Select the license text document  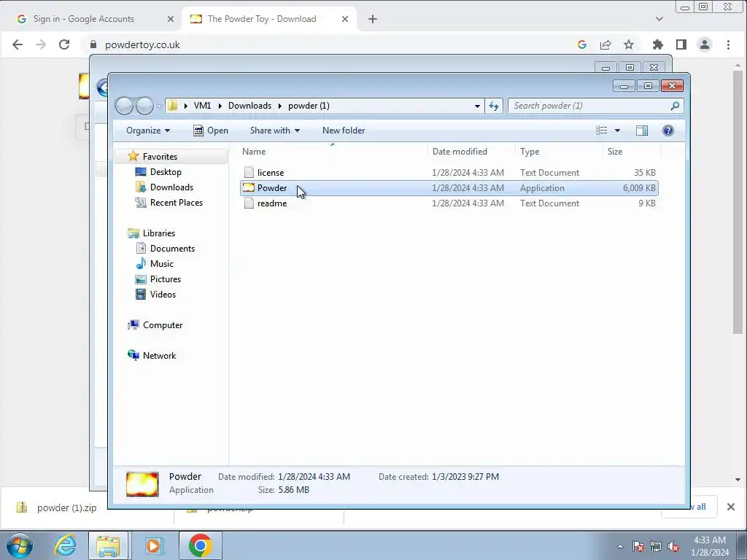pyautogui.click(x=449, y=173)
